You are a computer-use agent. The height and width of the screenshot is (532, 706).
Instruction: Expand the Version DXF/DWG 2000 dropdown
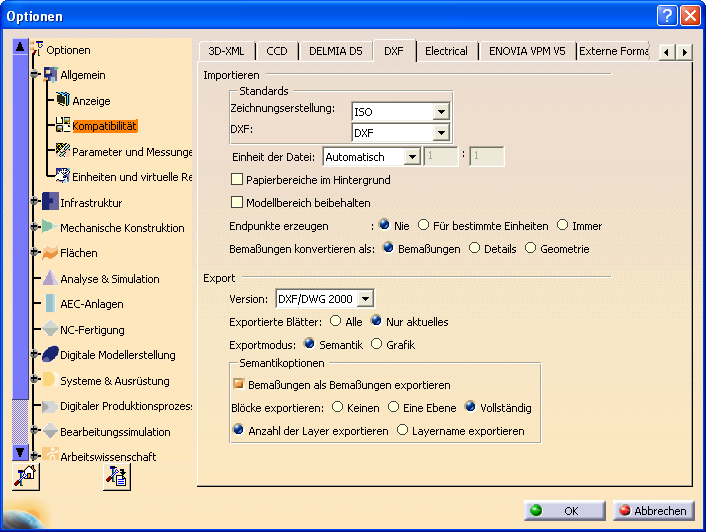point(364,298)
